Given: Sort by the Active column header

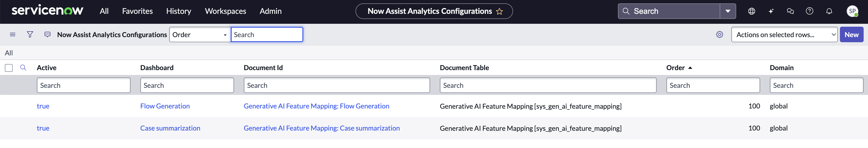Looking at the screenshot, I should 47,68.
